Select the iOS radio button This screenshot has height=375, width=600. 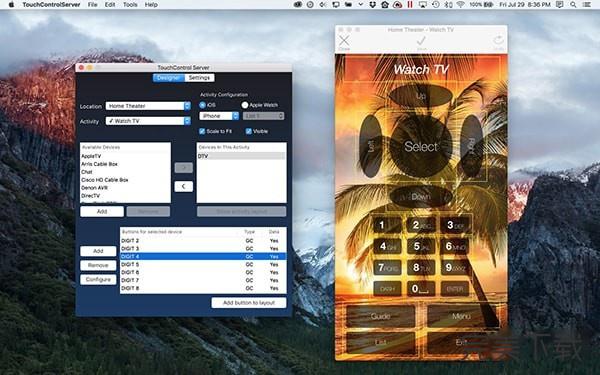pyautogui.click(x=202, y=105)
